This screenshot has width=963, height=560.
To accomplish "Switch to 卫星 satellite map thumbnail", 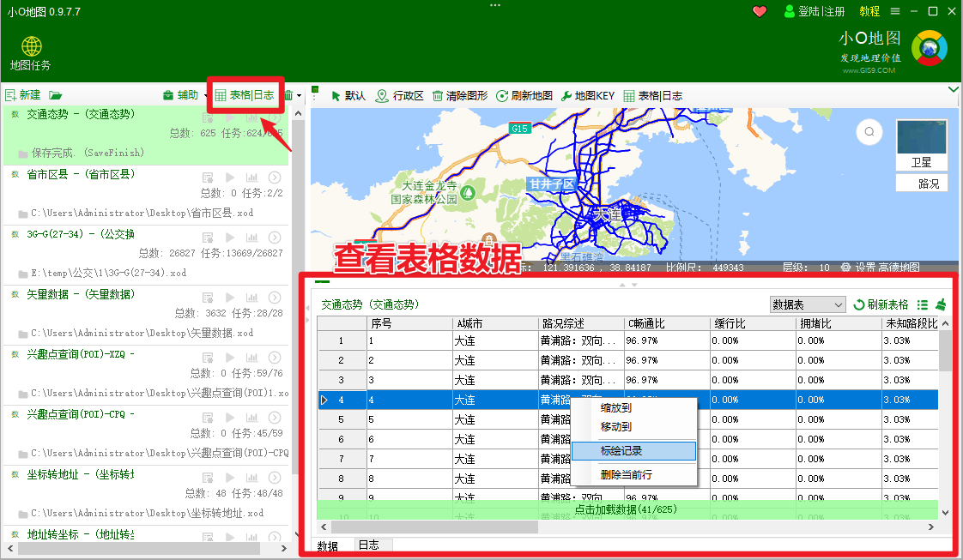I will coord(921,145).
